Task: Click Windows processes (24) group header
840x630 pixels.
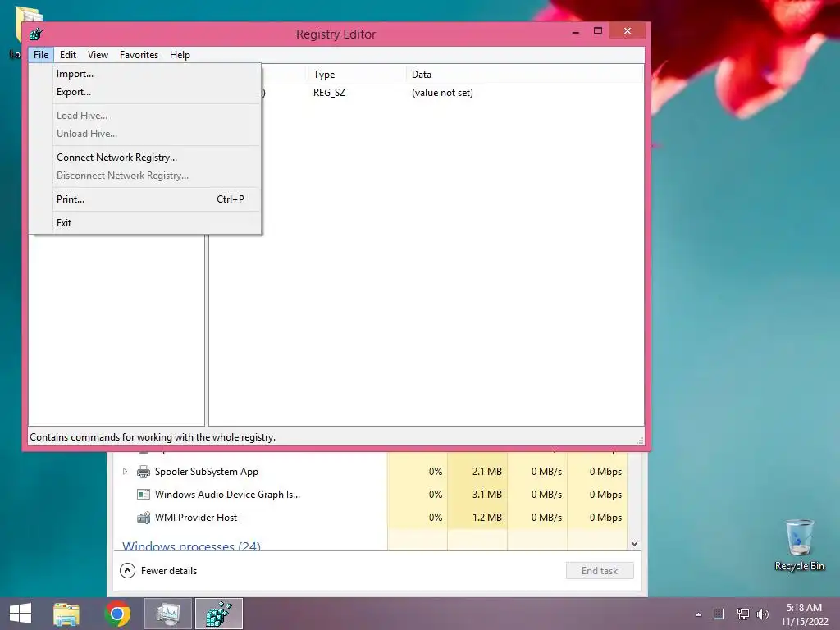Action: [x=191, y=546]
